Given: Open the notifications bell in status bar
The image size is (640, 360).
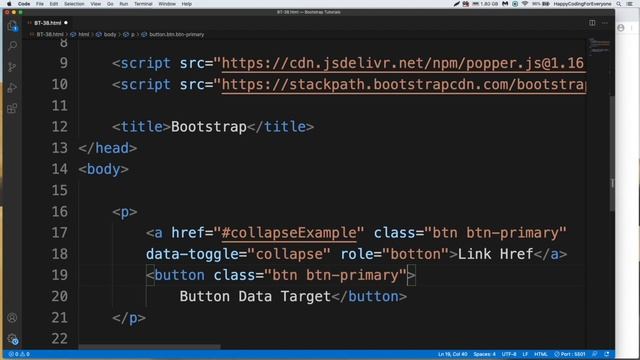Looking at the screenshot, I should [607, 354].
